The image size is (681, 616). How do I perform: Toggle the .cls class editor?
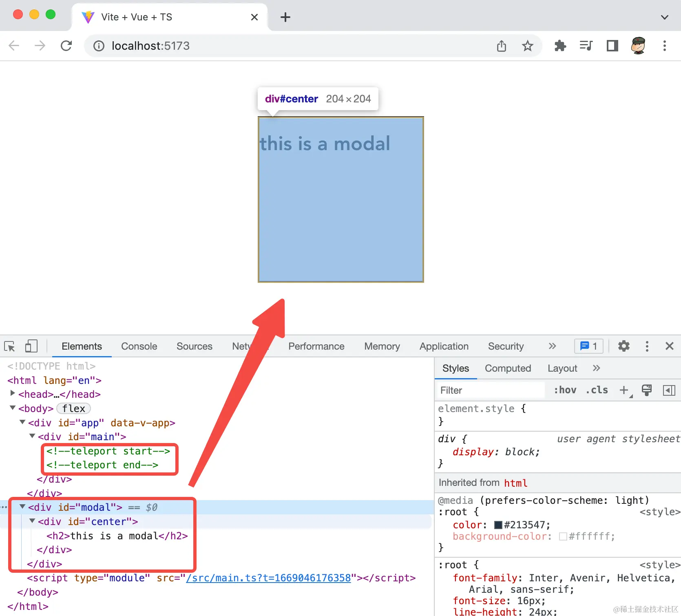(x=597, y=390)
